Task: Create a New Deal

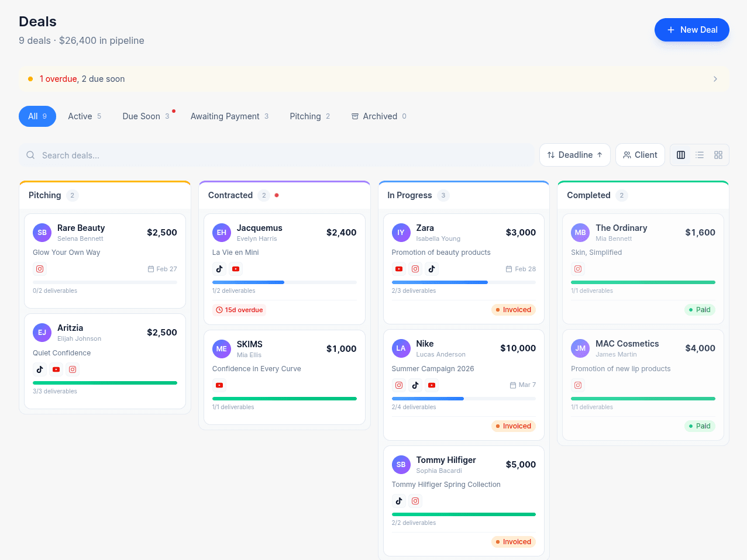Action: pyautogui.click(x=691, y=29)
